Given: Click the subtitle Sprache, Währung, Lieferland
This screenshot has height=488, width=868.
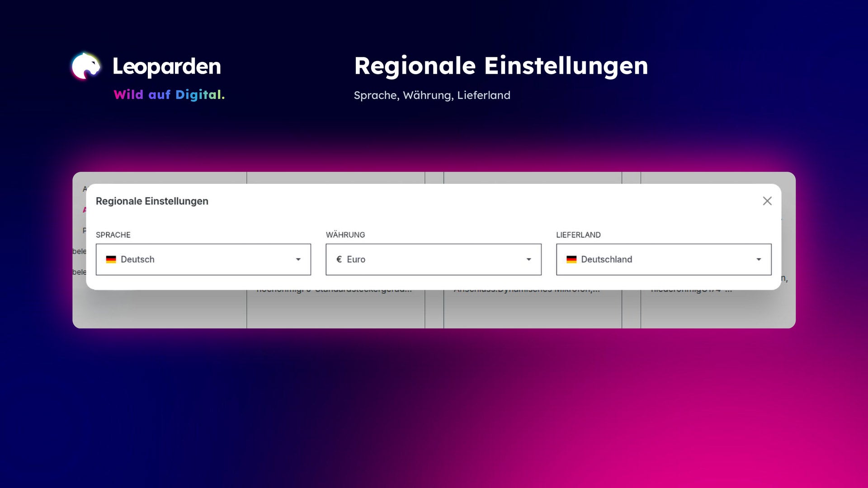Looking at the screenshot, I should click(432, 95).
